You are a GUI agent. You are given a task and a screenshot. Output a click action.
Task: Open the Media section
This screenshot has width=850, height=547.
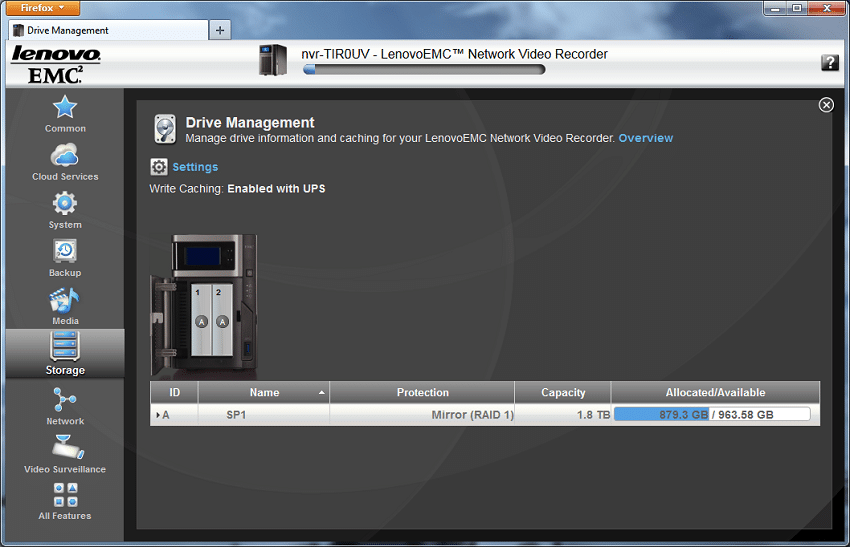[x=65, y=306]
